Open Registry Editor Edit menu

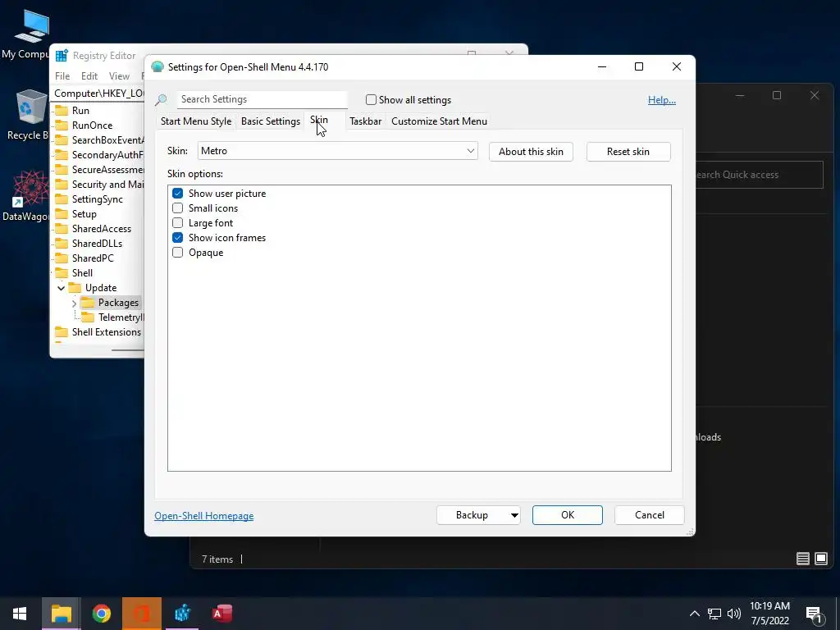pyautogui.click(x=89, y=76)
